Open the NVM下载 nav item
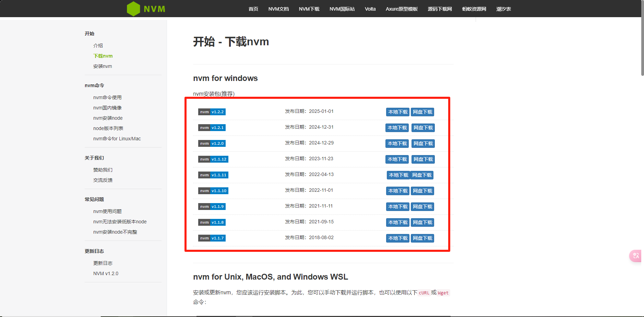This screenshot has width=644, height=317. [x=309, y=9]
